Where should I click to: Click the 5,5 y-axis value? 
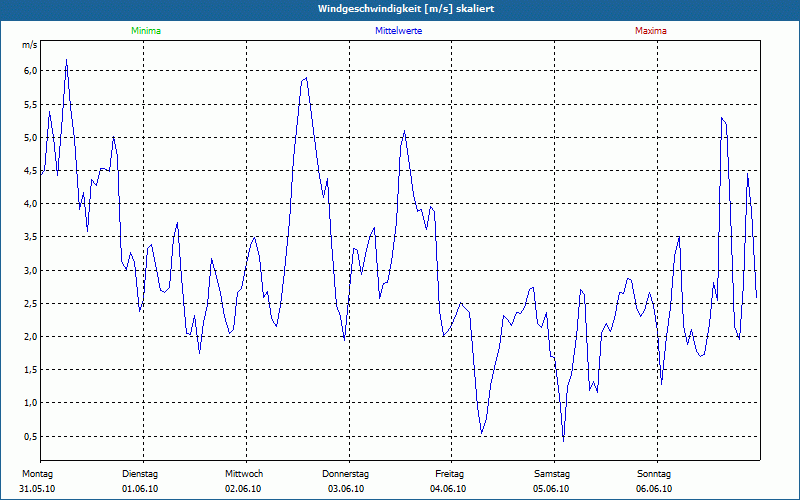pyautogui.click(x=31, y=105)
